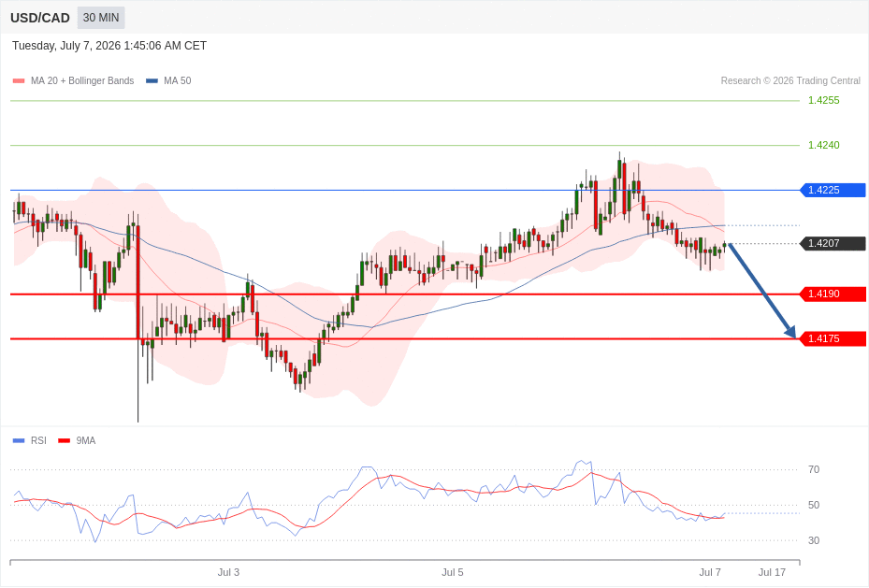Click the RSI 30 axis value
Image resolution: width=869 pixels, height=588 pixels.
click(814, 540)
